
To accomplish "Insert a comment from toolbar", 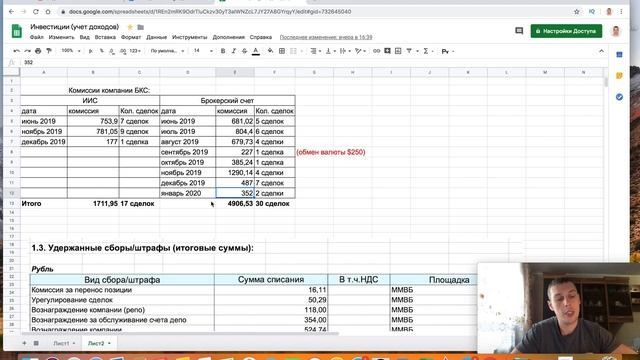I will point(387,51).
